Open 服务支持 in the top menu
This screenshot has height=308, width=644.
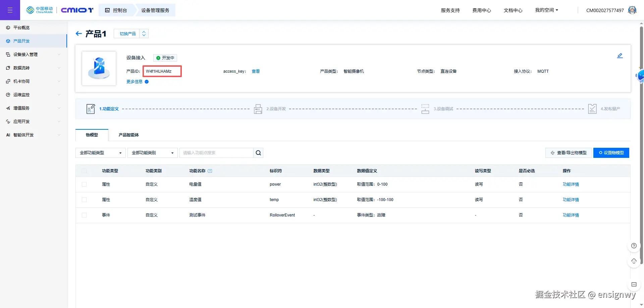(x=450, y=10)
